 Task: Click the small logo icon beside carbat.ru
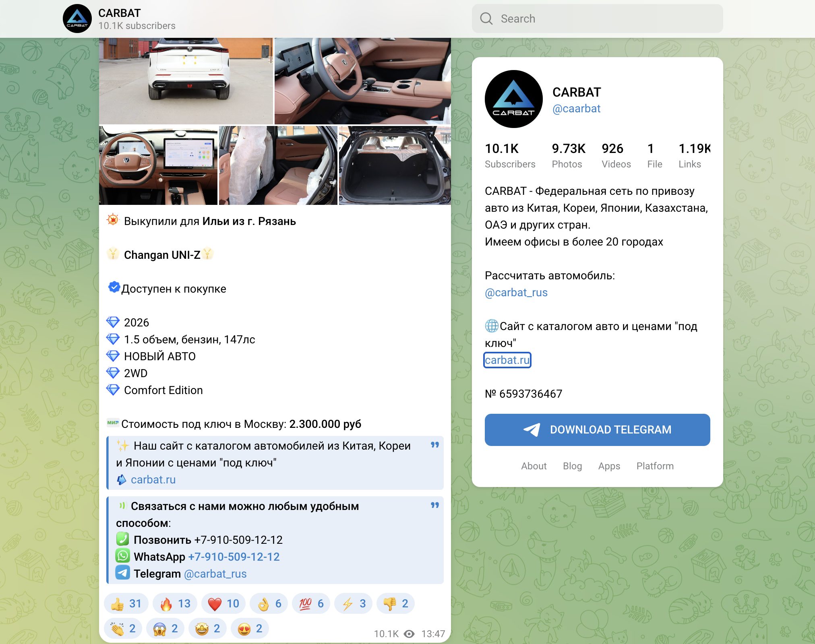tap(122, 479)
